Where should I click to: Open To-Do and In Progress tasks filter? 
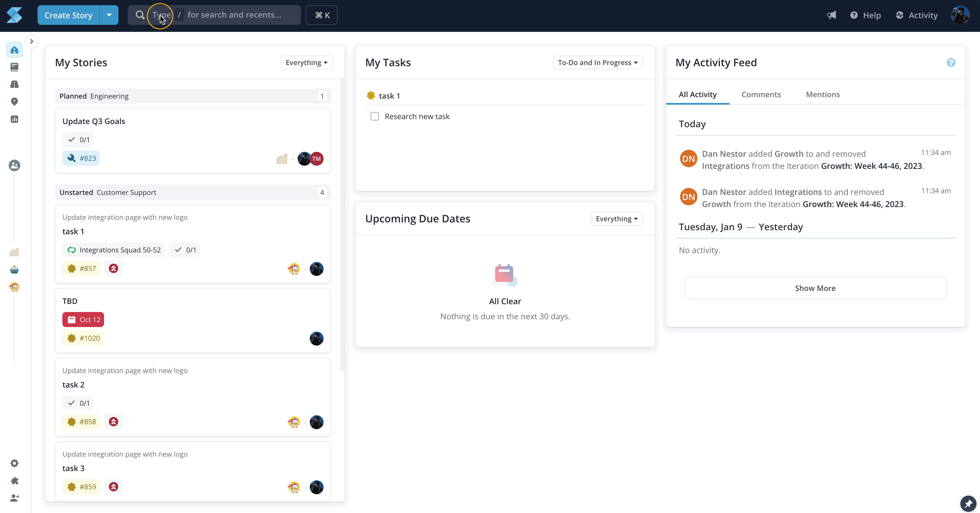pyautogui.click(x=598, y=62)
